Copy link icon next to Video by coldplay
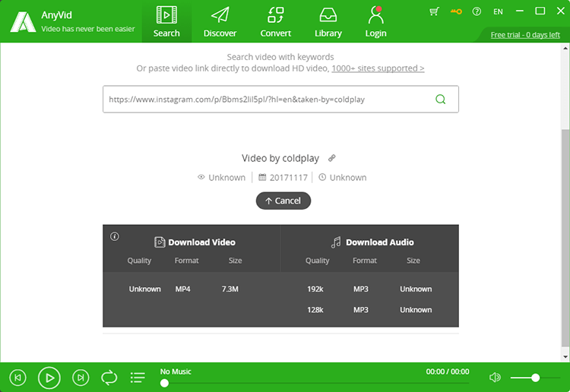This screenshot has width=570, height=392. (331, 158)
